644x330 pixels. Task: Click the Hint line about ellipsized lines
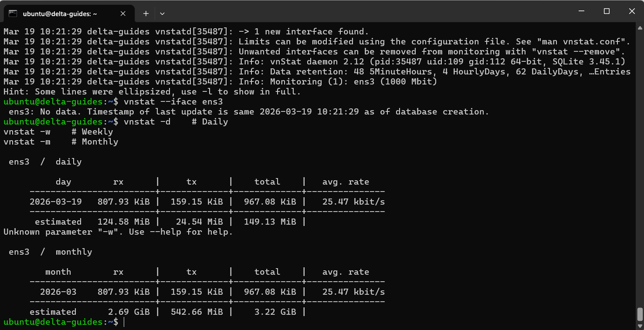(152, 92)
